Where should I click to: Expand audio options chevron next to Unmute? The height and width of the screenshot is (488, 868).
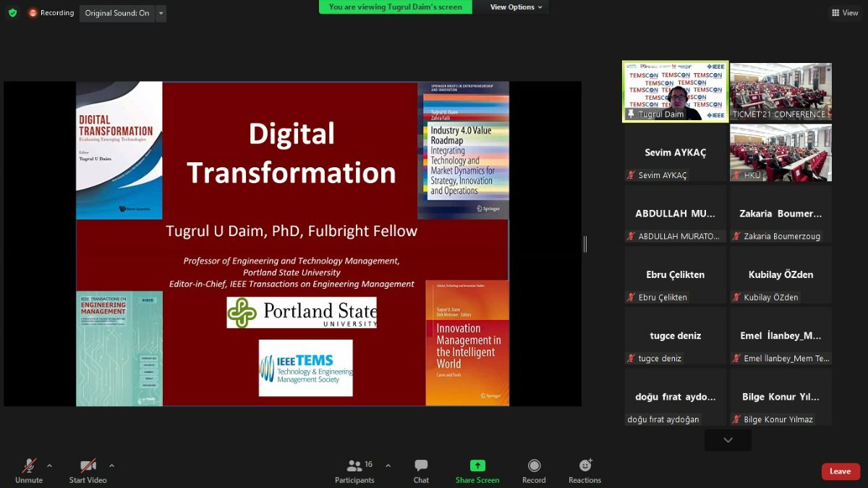click(49, 466)
